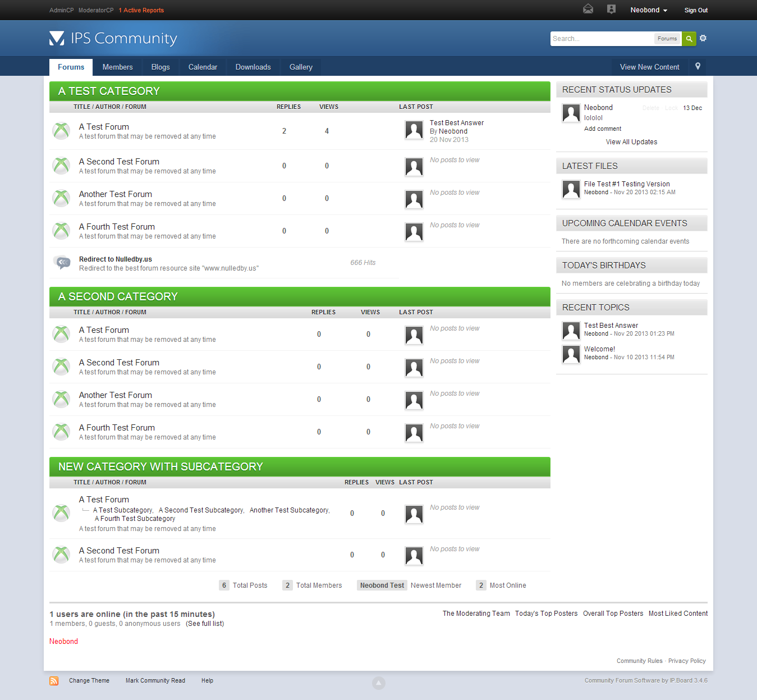757x700 pixels.
Task: Open the 1 Active Reports link
Action: click(x=141, y=10)
